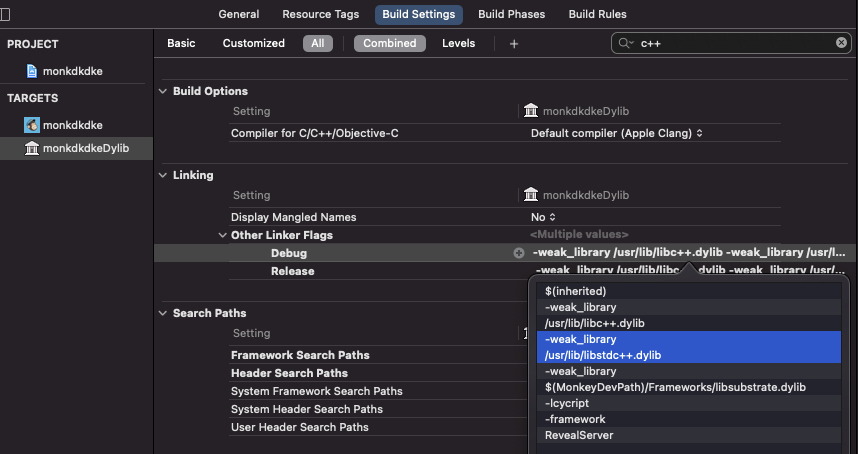
Task: Toggle the sidebar panel icon at top left
Action: click(5, 14)
